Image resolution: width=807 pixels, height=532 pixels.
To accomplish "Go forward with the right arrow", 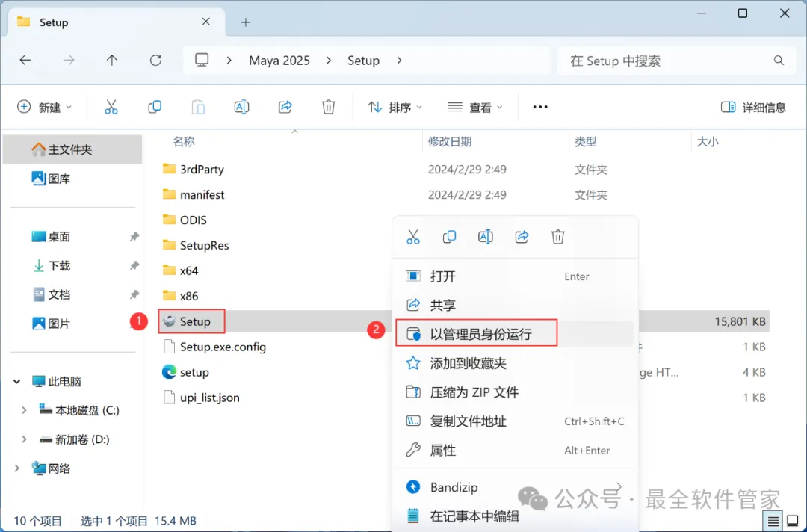I will pyautogui.click(x=69, y=61).
